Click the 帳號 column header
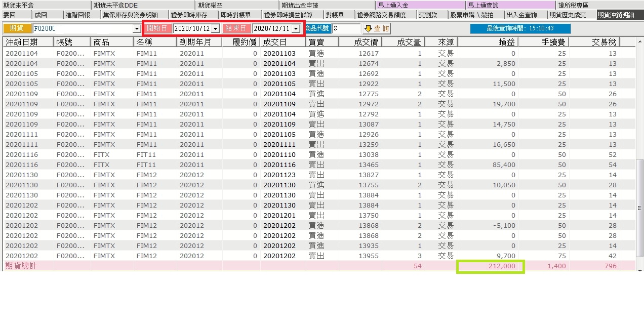Viewport: 644px width, 328px height. [72, 42]
